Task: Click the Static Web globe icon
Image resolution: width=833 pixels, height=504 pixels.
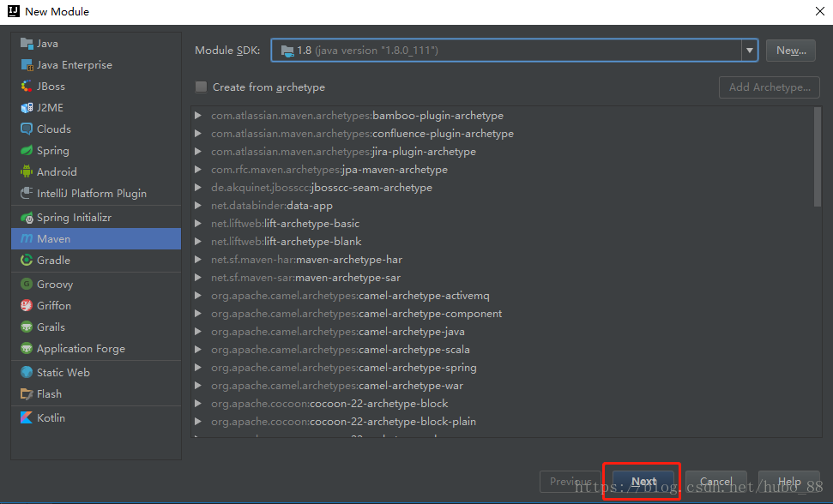Action: (x=27, y=373)
